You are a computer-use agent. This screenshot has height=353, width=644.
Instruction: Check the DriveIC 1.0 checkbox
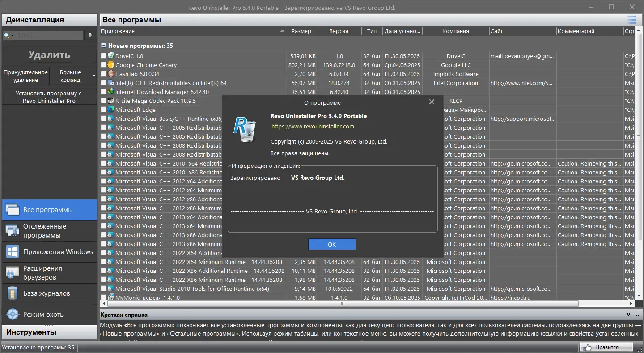[103, 56]
